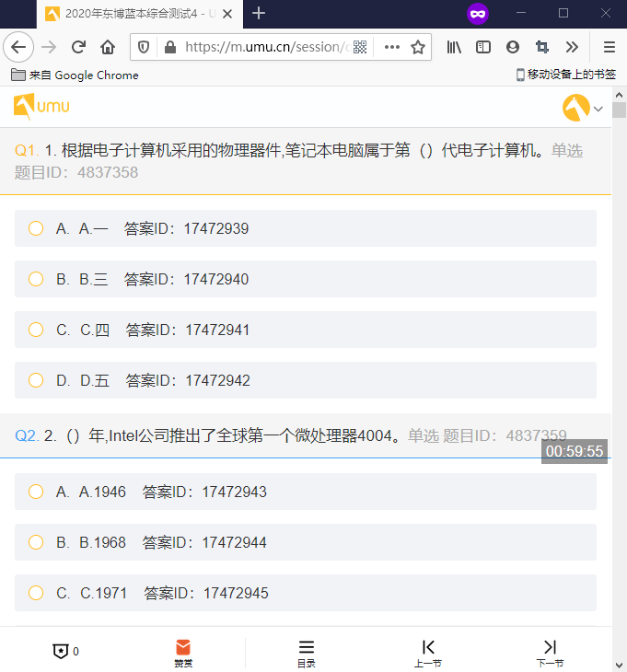Open tracking protection shield in address bar
Screen dimensions: 627x672
click(144, 47)
